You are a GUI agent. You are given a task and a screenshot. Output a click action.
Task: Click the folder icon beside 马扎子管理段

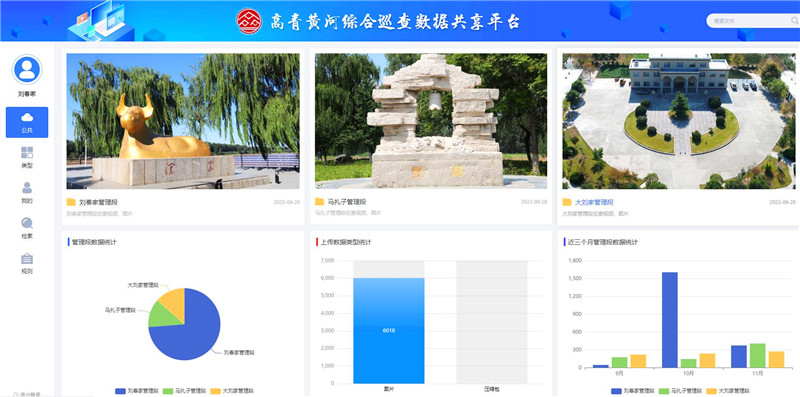[x=319, y=202]
